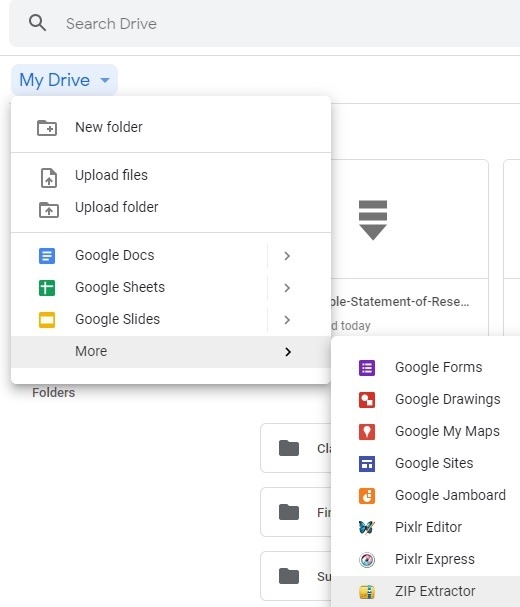The height and width of the screenshot is (607, 520).
Task: Open the More submenu entry
Action: [x=171, y=352]
